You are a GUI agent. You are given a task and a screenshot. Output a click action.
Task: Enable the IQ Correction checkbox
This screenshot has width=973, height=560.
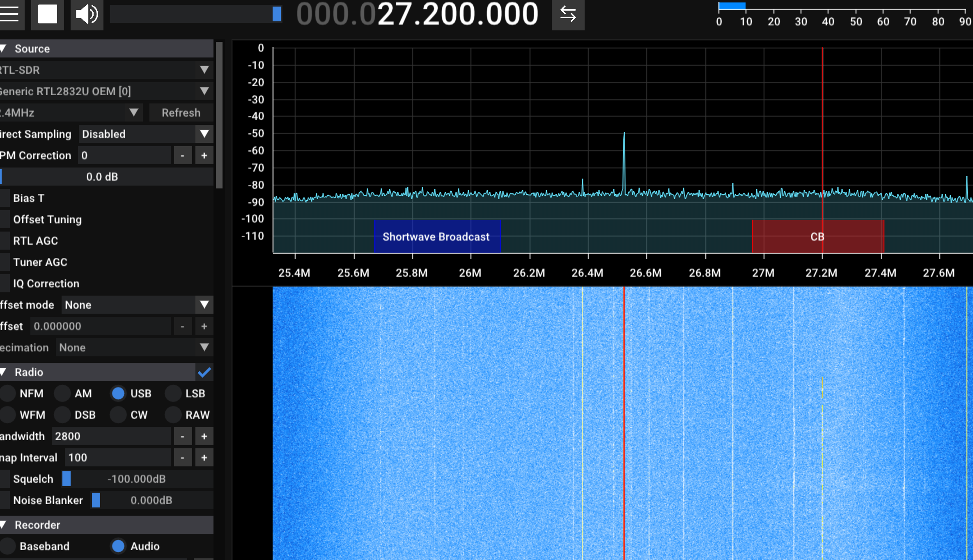[x=5, y=283]
